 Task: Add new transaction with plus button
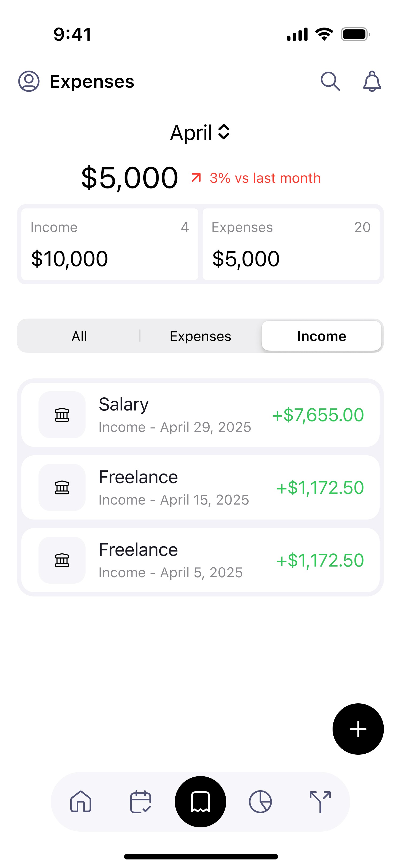click(x=358, y=729)
